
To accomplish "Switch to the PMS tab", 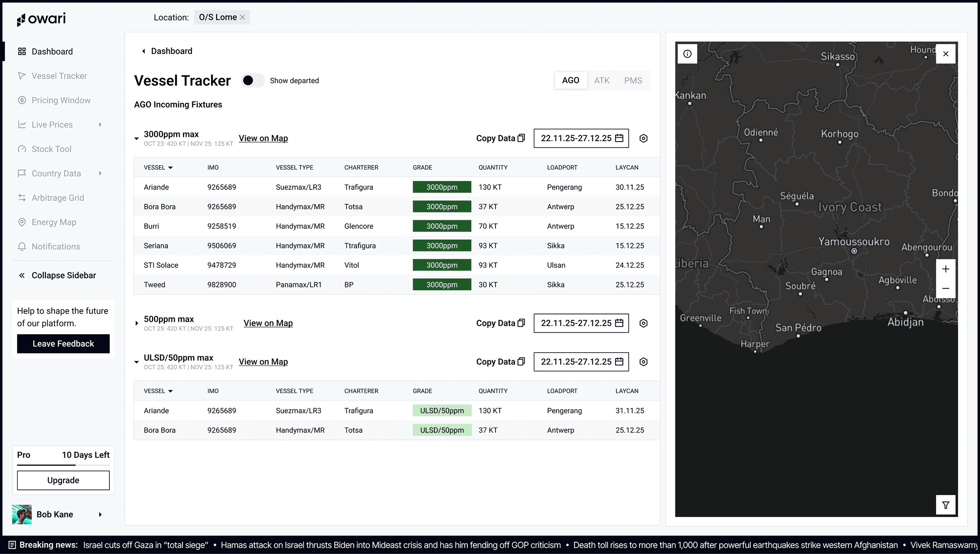I will point(633,81).
